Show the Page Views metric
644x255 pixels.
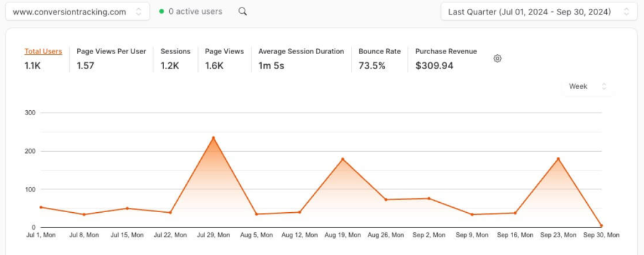(224, 52)
